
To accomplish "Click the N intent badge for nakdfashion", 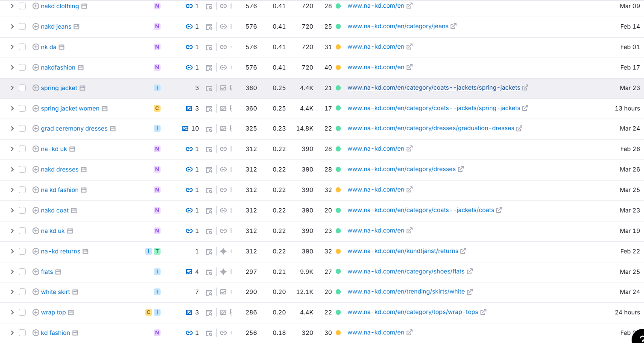I will [x=157, y=67].
